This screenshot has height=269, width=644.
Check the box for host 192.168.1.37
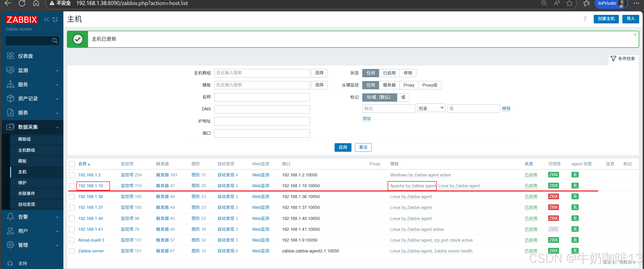click(72, 207)
